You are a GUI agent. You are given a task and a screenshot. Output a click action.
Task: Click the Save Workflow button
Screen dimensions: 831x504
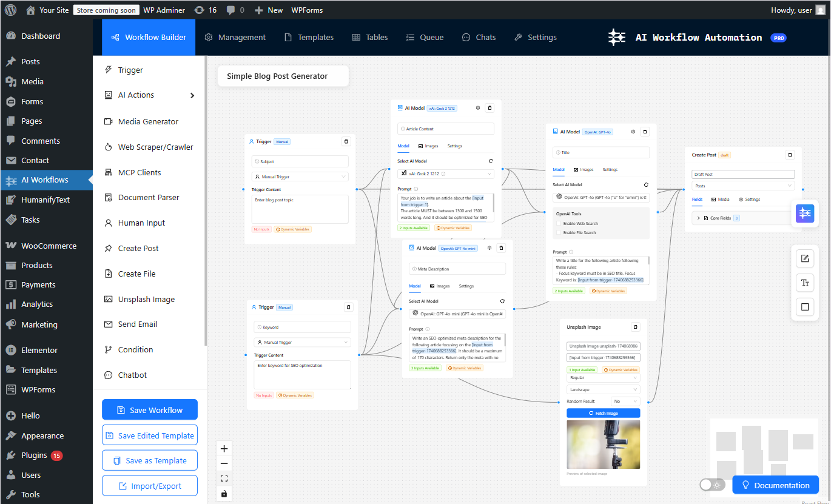coord(150,410)
